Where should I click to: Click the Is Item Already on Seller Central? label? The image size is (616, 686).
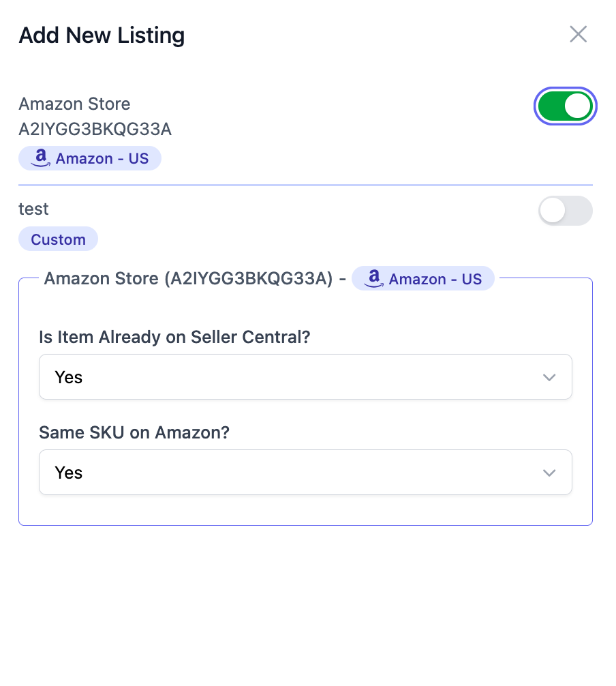[174, 337]
